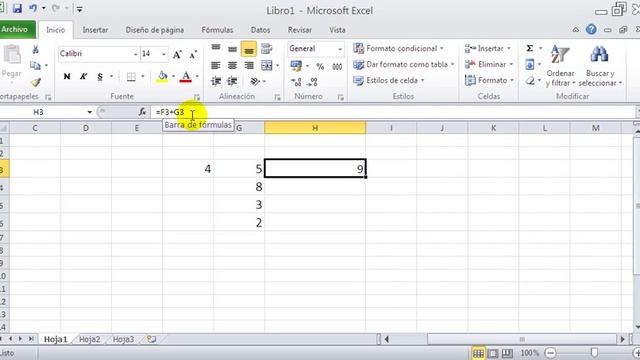640x360 pixels.
Task: Click the Cut scissors icon
Action: pyautogui.click(x=36, y=50)
